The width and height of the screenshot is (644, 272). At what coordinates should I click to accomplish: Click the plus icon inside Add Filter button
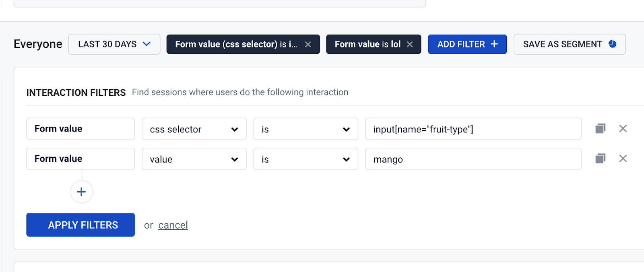point(495,44)
